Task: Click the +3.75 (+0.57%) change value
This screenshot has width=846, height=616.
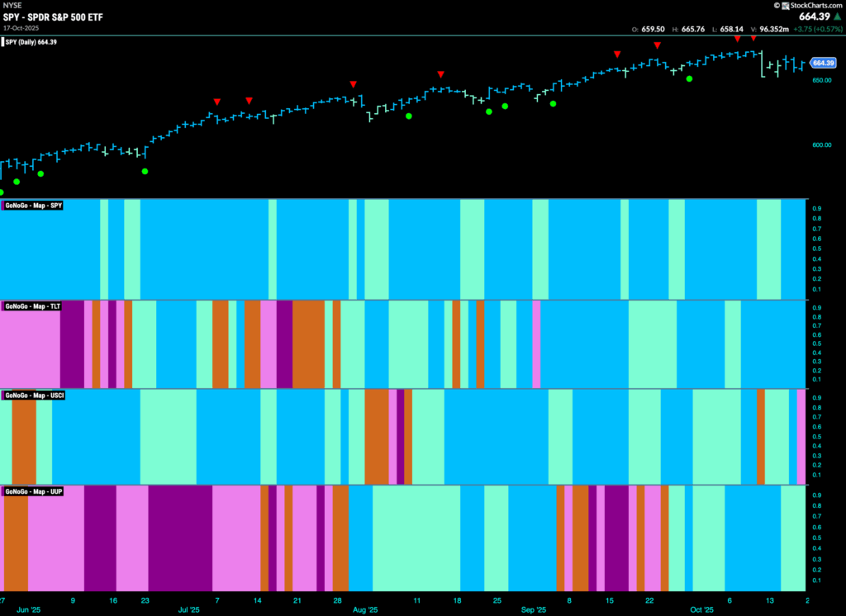Action: coord(818,29)
